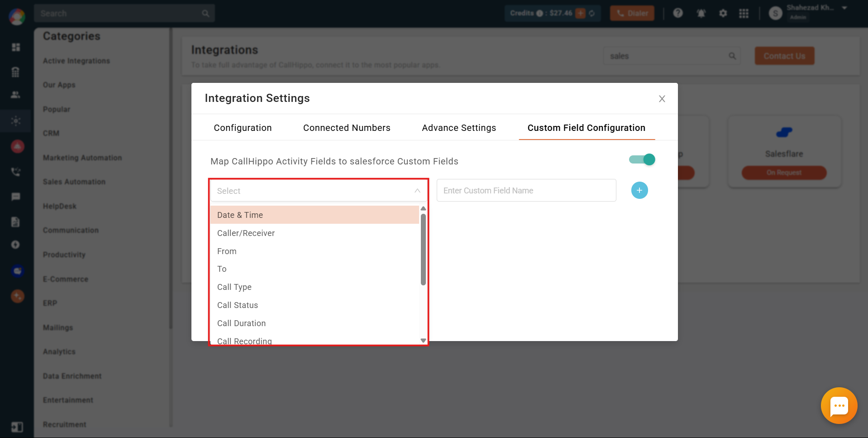
Task: Click the dropdown list scrollbar thumb
Action: (x=423, y=249)
